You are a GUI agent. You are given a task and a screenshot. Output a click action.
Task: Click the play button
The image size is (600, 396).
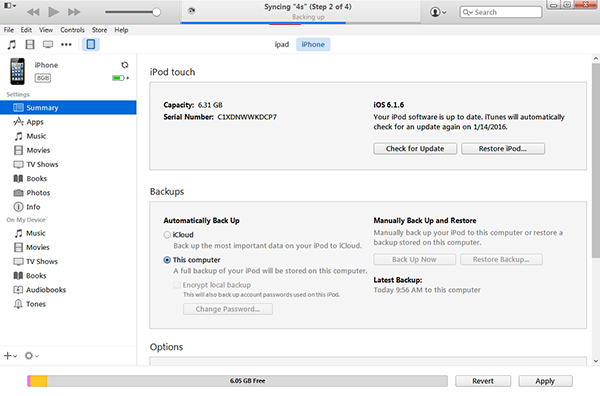click(54, 12)
